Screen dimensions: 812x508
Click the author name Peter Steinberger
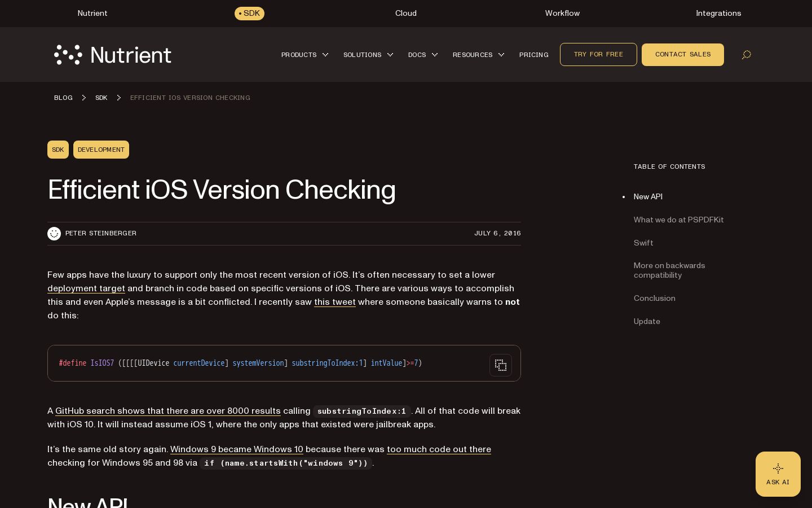coord(101,233)
